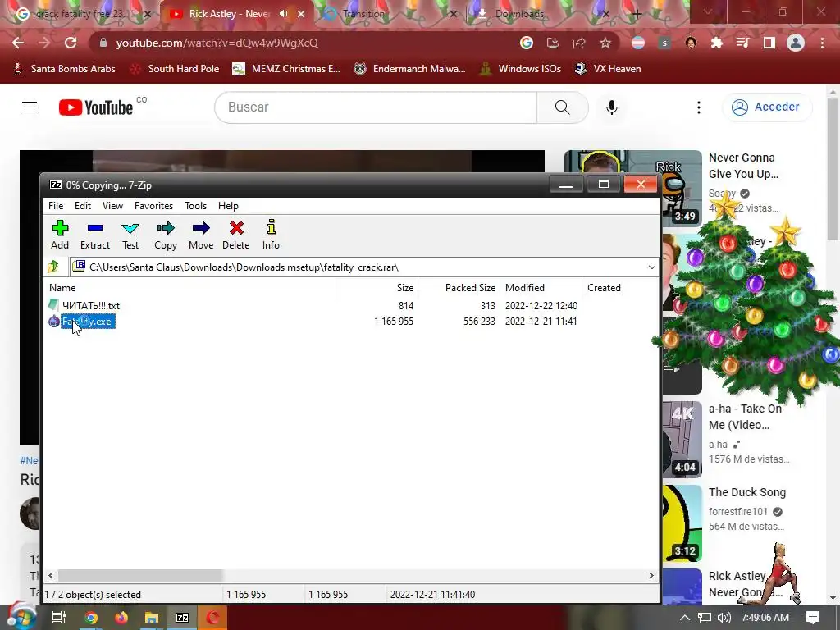Open the Santa Bombs Arabs bookmark

pos(64,69)
